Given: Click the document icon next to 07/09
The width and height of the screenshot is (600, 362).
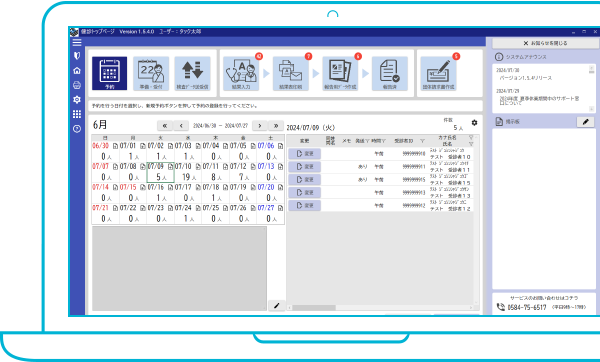Looking at the screenshot, I should [170, 166].
